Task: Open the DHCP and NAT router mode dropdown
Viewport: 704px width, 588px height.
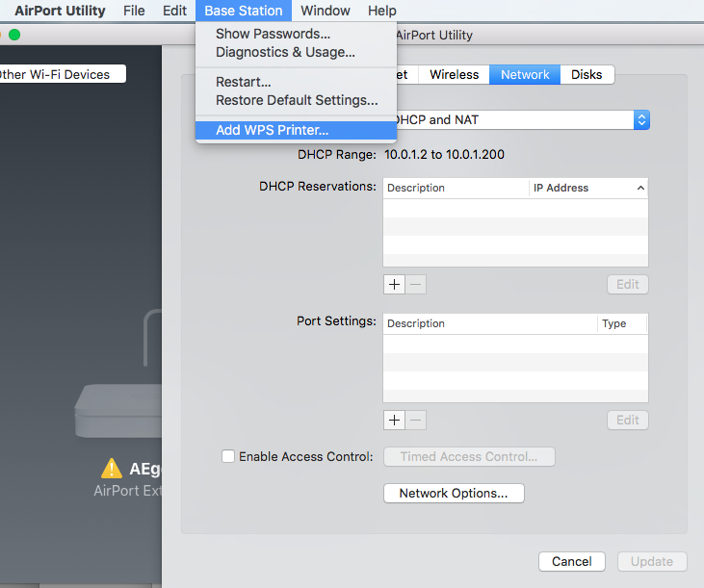Action: pyautogui.click(x=523, y=119)
